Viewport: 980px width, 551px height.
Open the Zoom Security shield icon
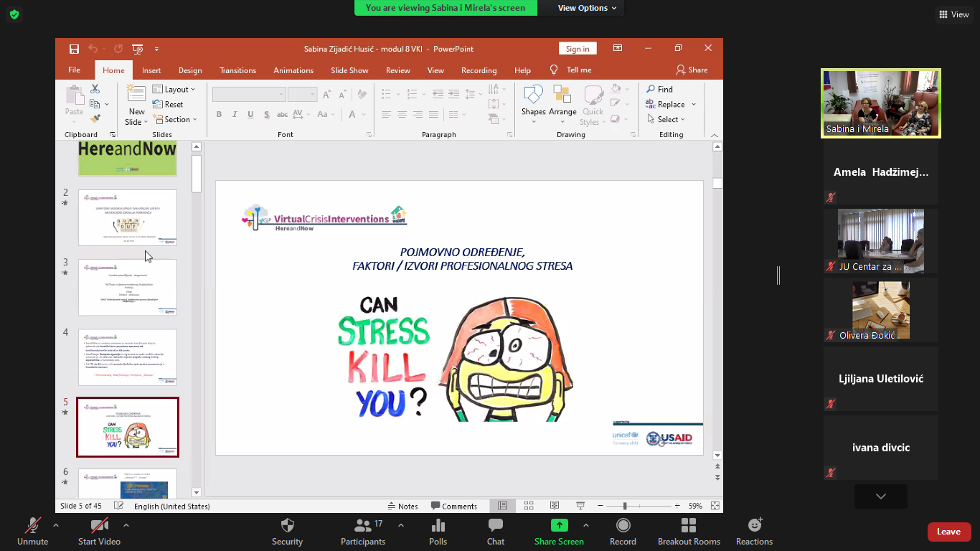[x=287, y=525]
